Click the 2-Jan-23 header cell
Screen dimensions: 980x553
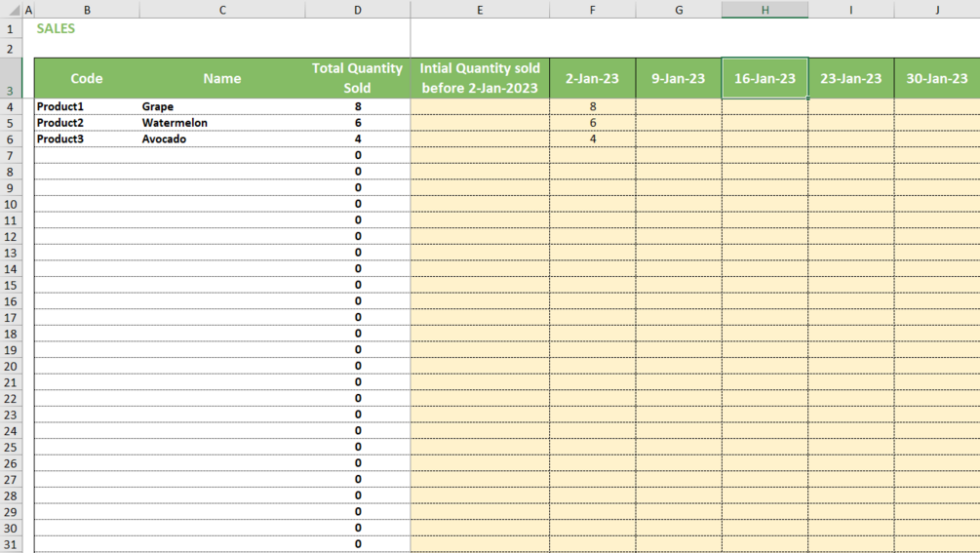point(593,78)
